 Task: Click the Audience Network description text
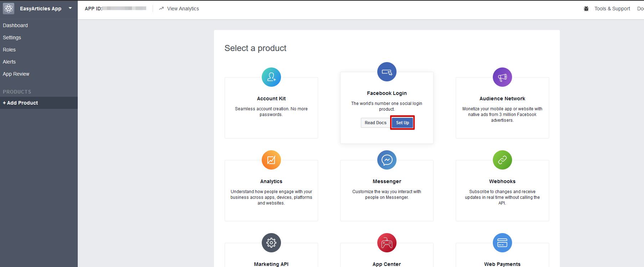tap(502, 115)
